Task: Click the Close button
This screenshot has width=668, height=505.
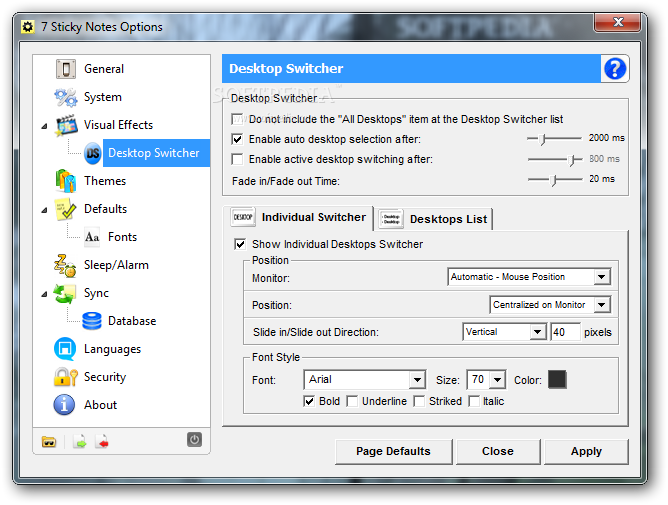Action: [x=498, y=451]
